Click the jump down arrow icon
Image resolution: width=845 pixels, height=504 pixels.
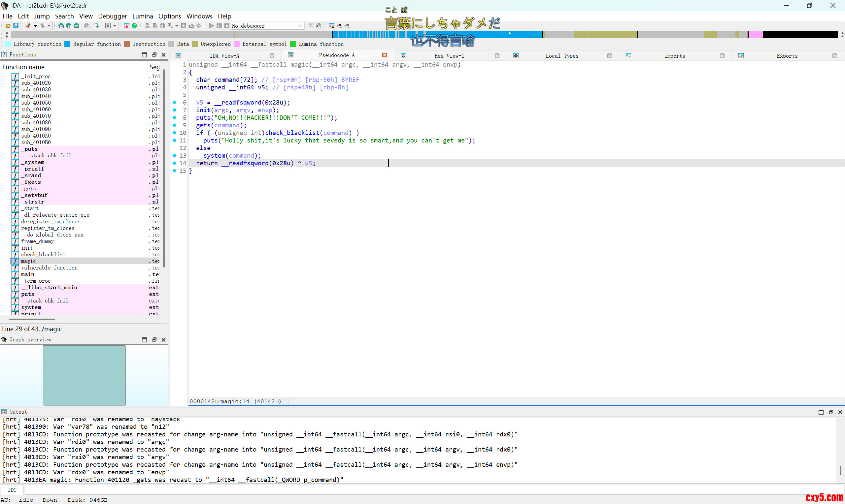[x=97, y=26]
